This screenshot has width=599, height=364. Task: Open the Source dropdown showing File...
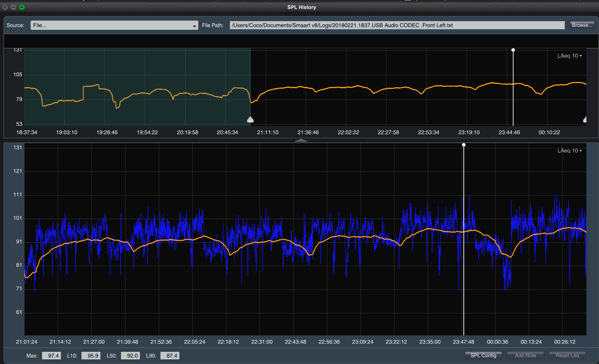(x=114, y=26)
